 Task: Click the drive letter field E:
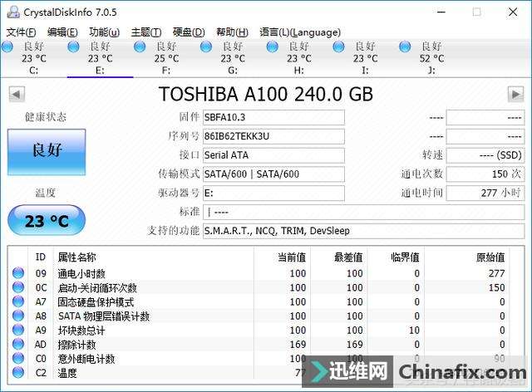[273, 194]
